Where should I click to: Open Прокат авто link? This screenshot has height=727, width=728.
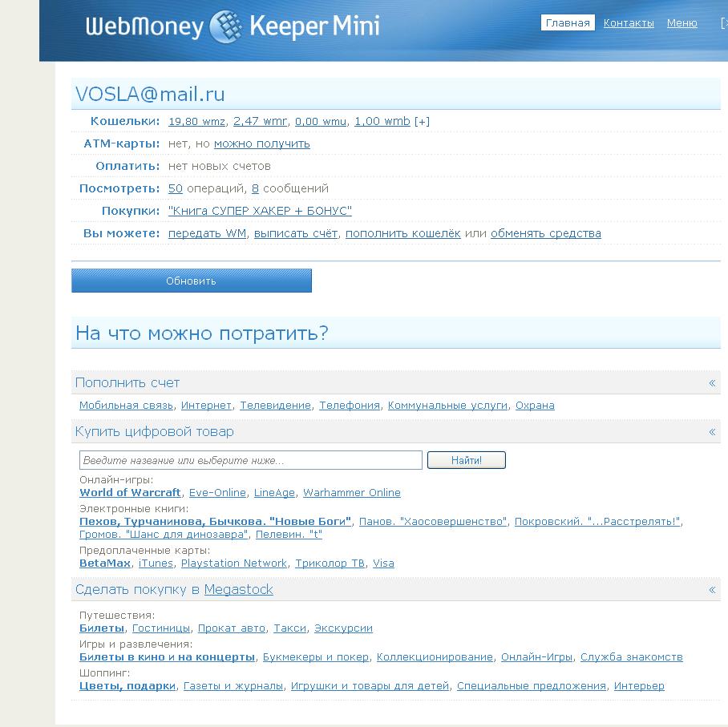pyautogui.click(x=232, y=628)
